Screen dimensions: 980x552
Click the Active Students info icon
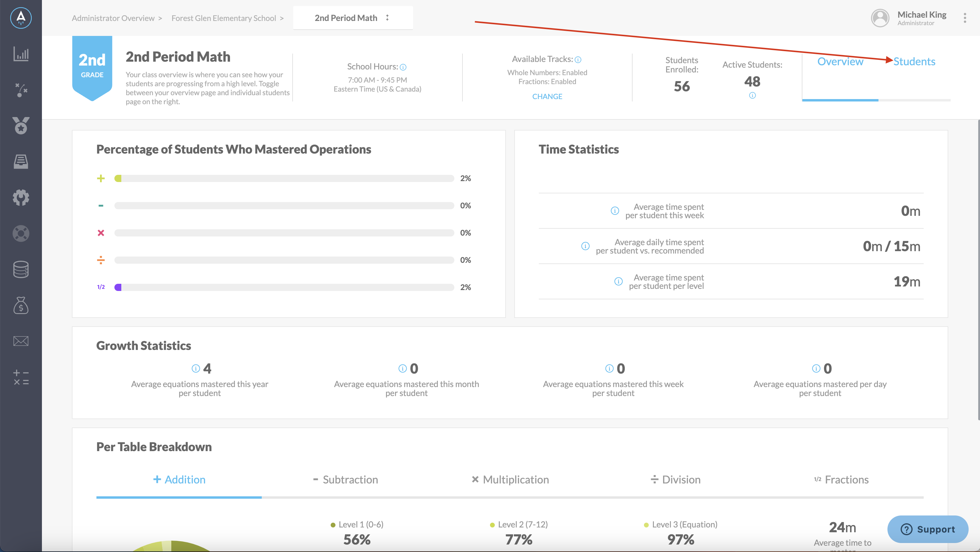pyautogui.click(x=752, y=95)
